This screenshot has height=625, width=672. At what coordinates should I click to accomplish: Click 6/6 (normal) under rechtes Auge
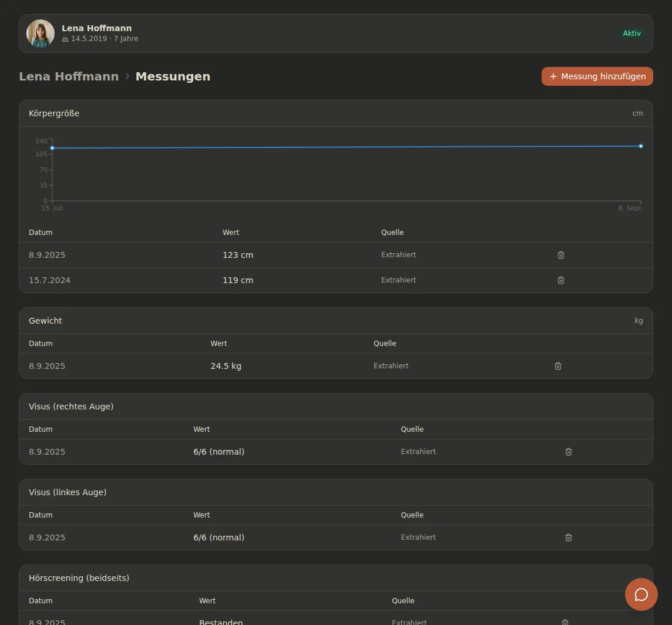pyautogui.click(x=219, y=452)
